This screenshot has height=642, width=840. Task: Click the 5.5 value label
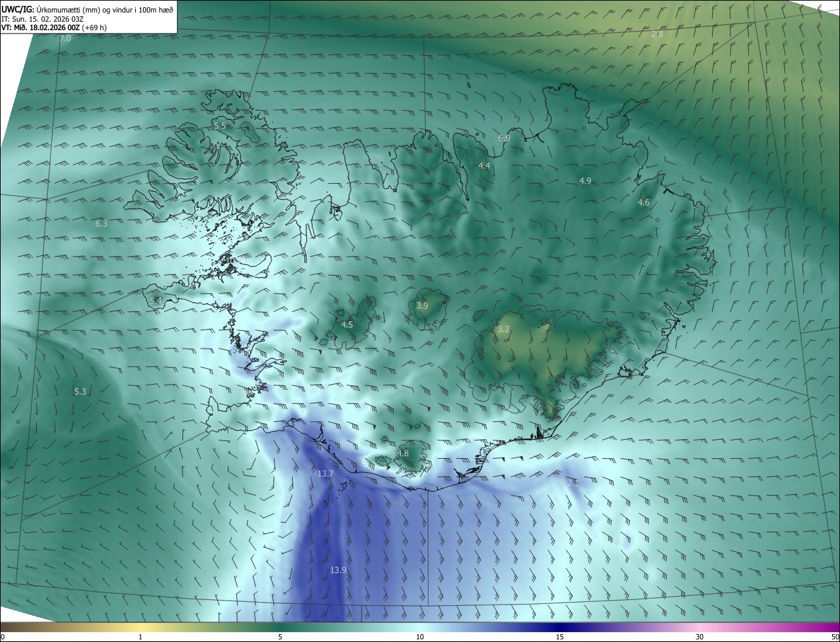[x=220, y=125]
